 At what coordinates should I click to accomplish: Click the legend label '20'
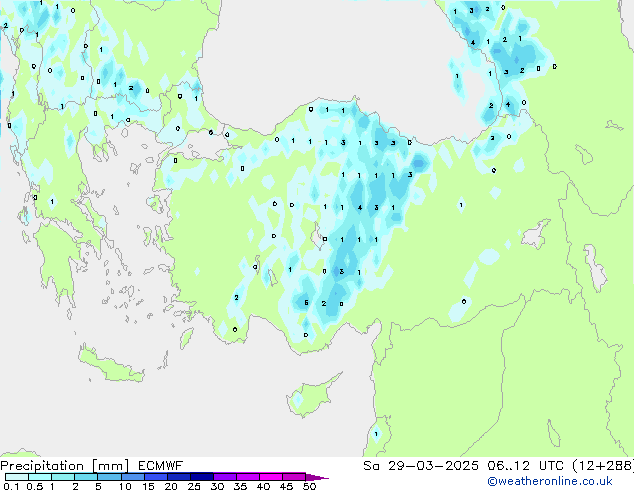(x=171, y=486)
